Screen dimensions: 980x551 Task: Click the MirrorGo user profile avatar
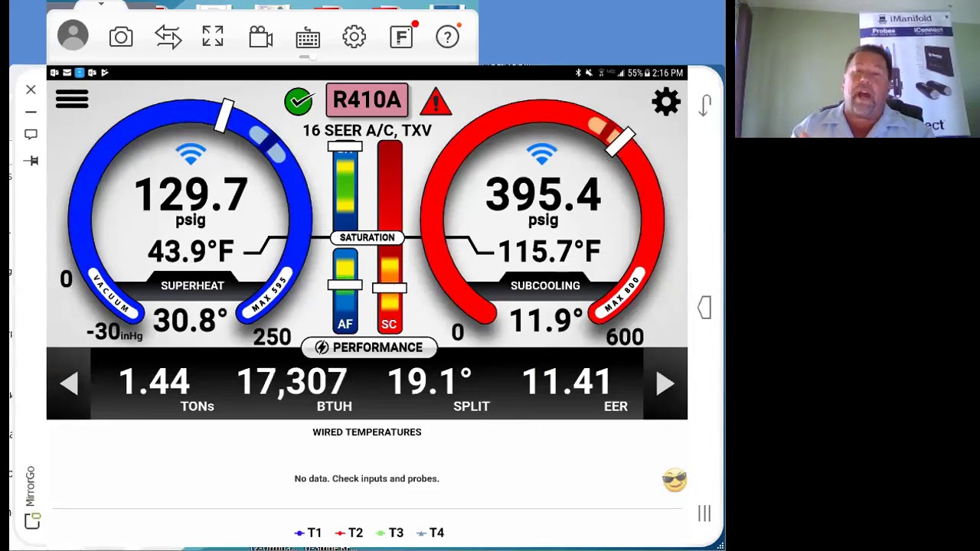tap(73, 36)
